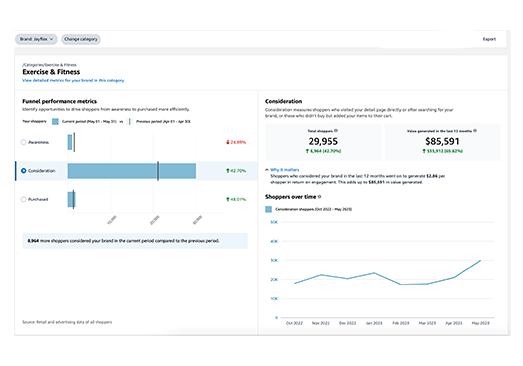Image resolution: width=523 pixels, height=366 pixels.
Task: Open the detailed brand metrics link
Action: point(73,80)
